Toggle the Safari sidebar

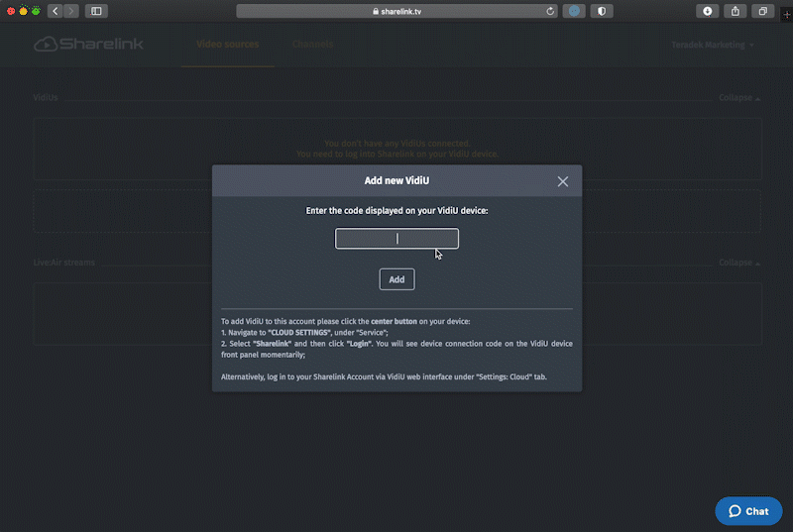(96, 11)
